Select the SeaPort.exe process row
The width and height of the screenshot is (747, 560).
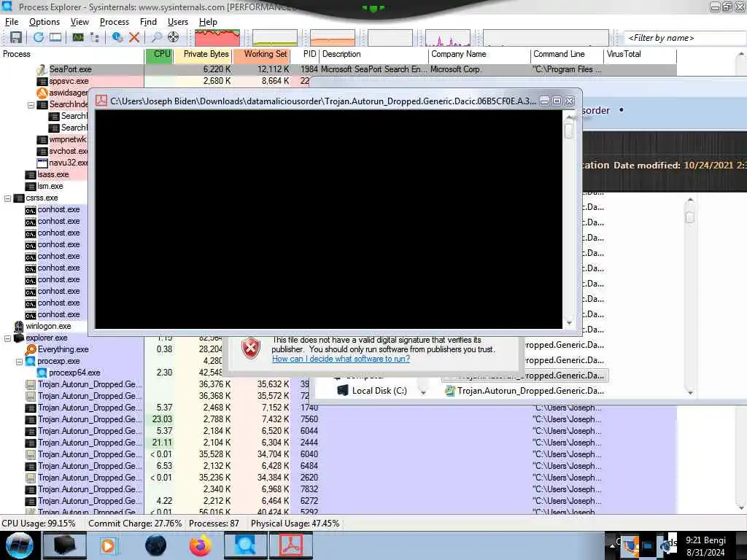(338, 69)
